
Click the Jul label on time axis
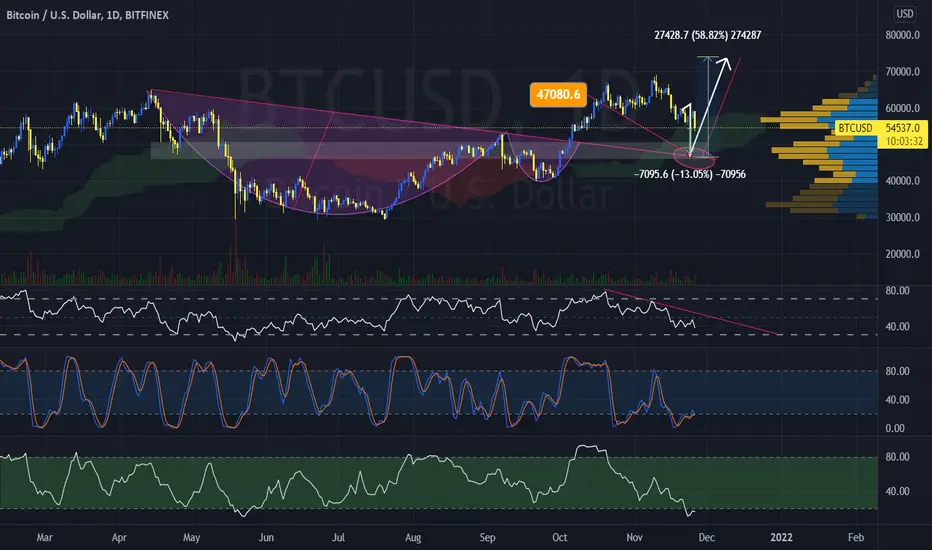click(x=338, y=538)
